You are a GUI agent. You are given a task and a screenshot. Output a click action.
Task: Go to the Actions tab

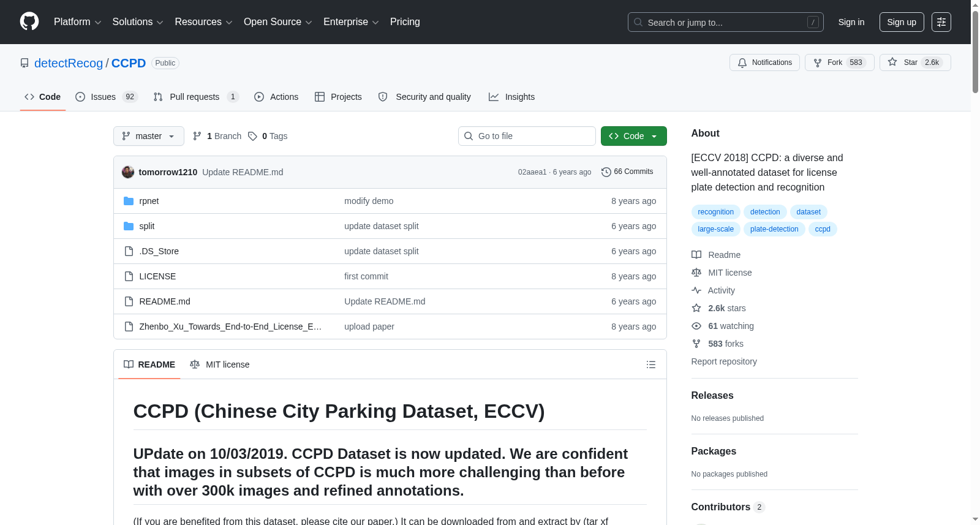click(276, 97)
